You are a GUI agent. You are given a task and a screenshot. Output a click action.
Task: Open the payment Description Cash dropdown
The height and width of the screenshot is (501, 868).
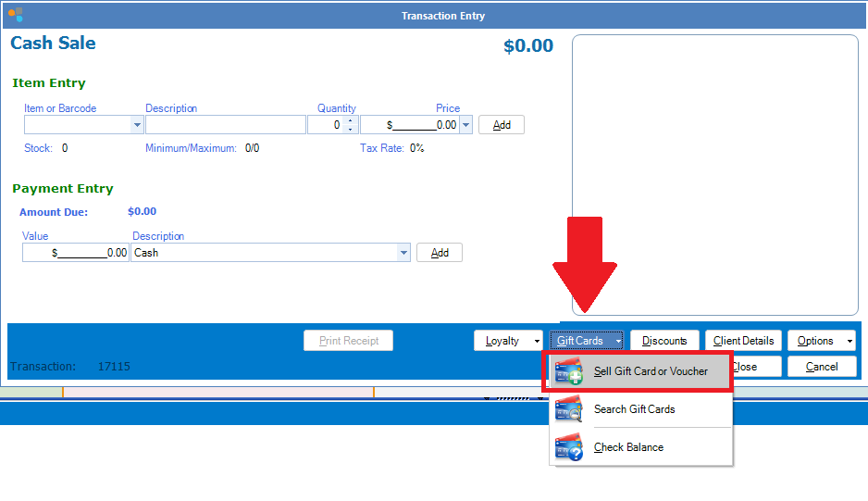click(x=403, y=253)
